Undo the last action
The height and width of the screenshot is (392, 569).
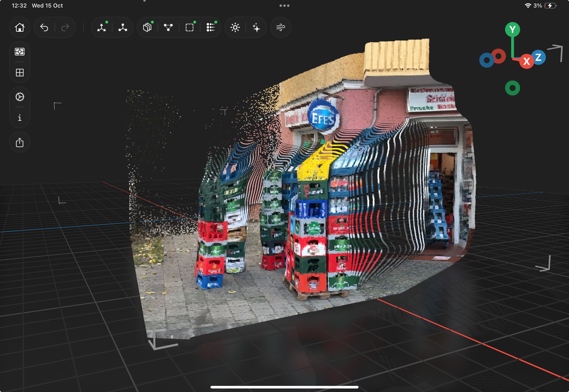44,27
